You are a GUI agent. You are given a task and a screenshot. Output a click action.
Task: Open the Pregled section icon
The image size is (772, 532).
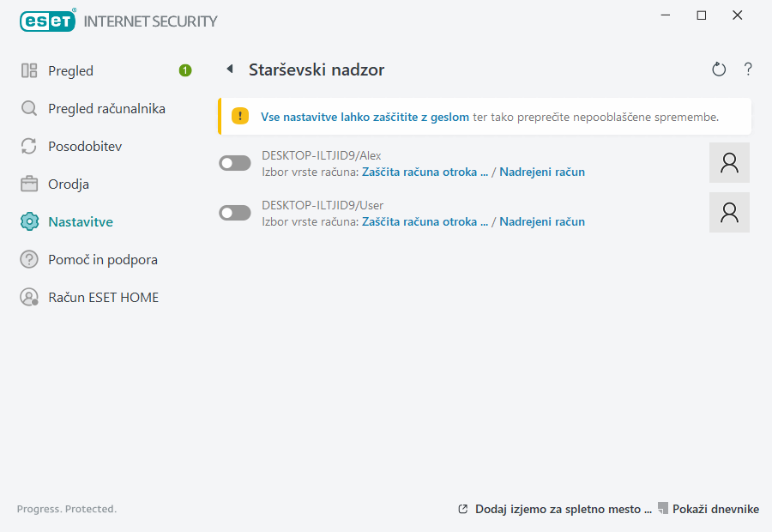(27, 70)
